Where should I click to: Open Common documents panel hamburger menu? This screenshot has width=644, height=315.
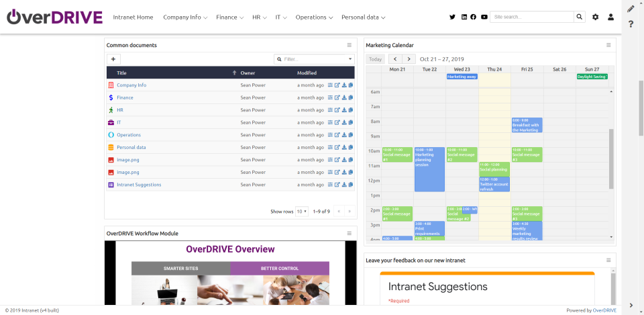pos(349,45)
